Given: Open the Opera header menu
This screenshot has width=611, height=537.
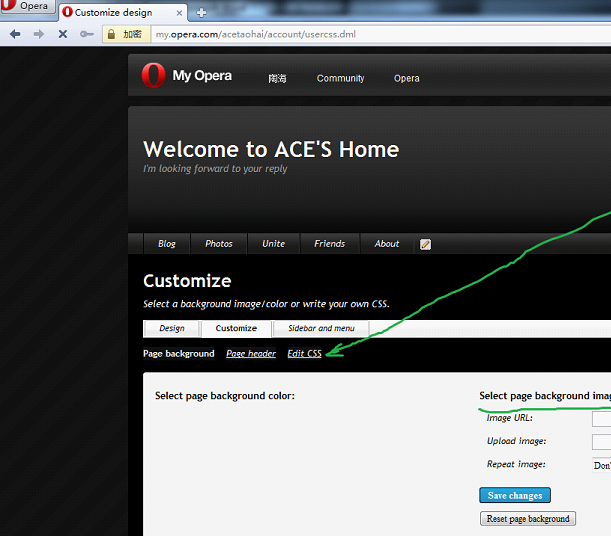Looking at the screenshot, I should click(x=406, y=78).
